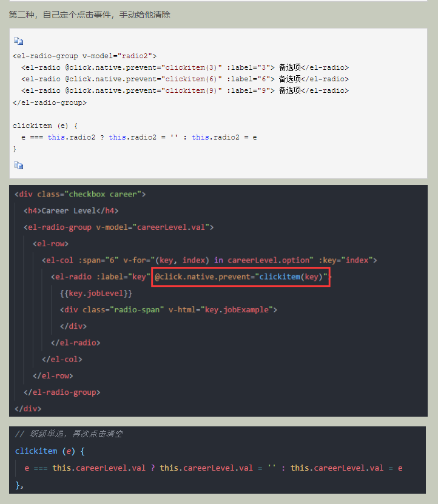Click the closing '</el-radio>' tag
The width and height of the screenshot is (438, 504).
(76, 343)
